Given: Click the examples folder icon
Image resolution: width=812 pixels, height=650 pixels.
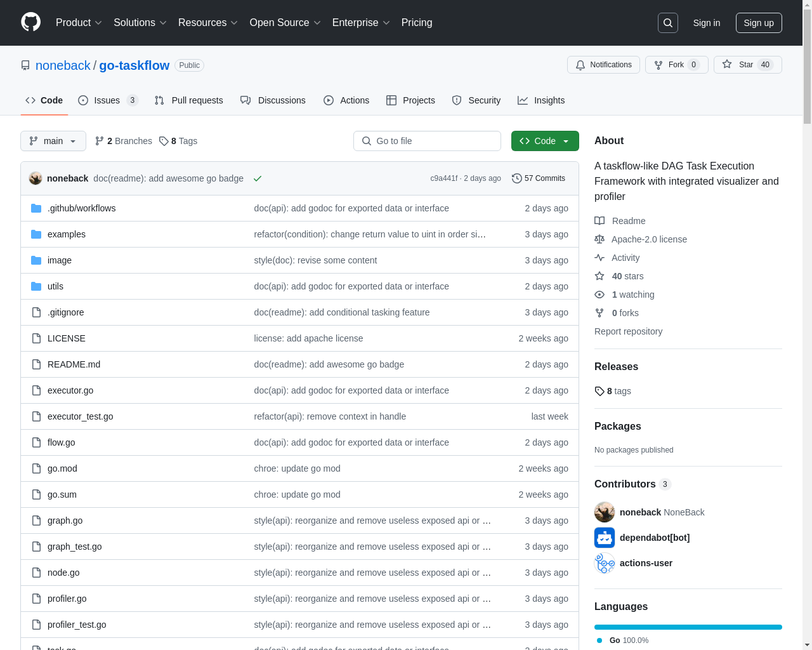Looking at the screenshot, I should tap(36, 234).
